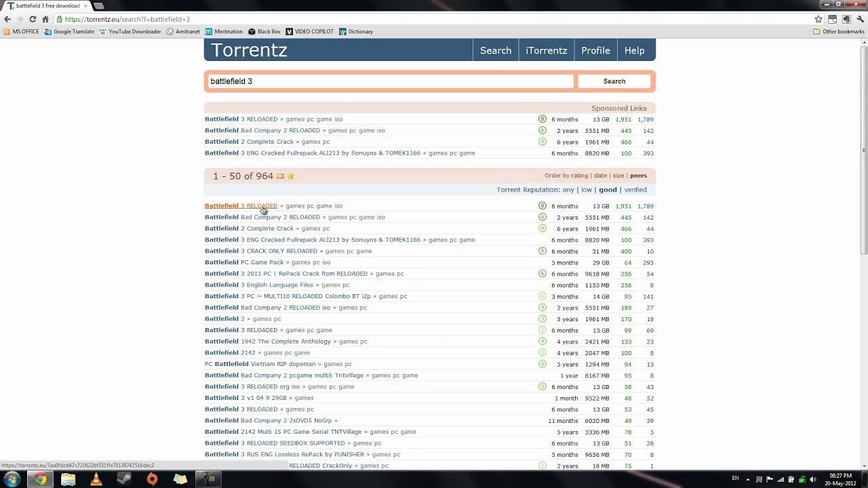
Task: Open Battlefield 3 v1 04 9 29GB result
Action: coord(245,398)
